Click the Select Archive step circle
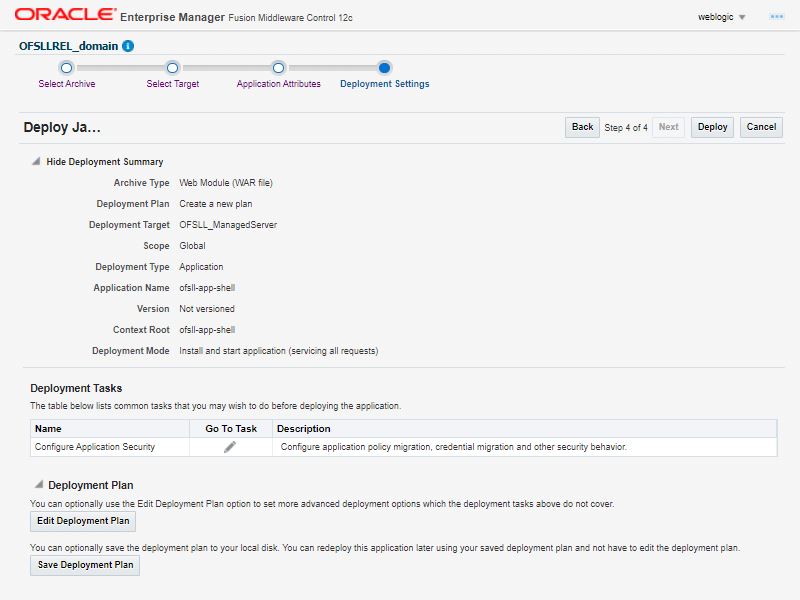The image size is (800, 600). coord(66,67)
